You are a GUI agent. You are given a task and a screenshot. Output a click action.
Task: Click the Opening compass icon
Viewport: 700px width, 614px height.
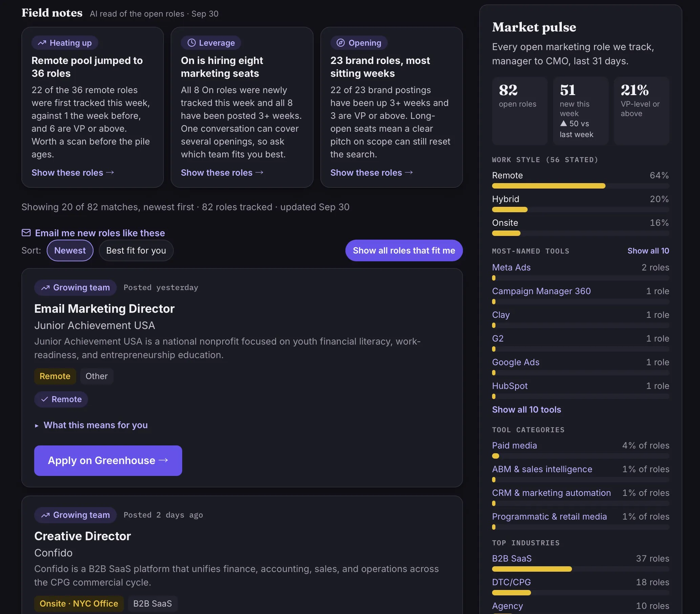(x=340, y=43)
